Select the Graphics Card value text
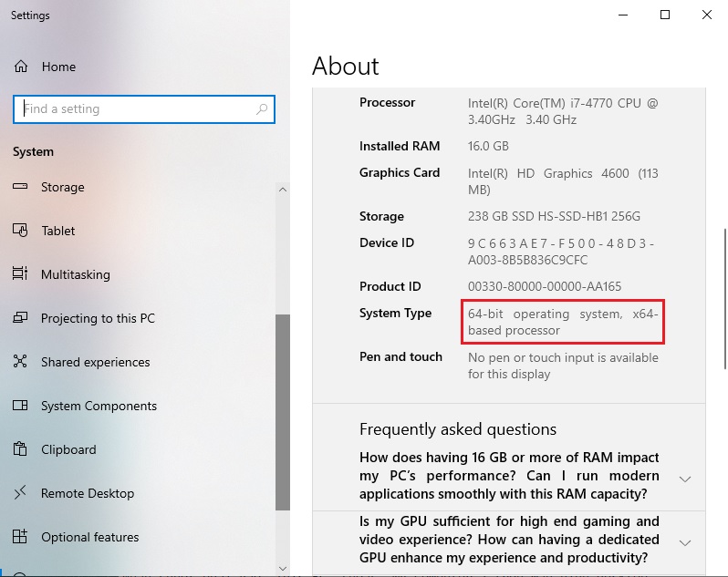Viewport: 728px width, 577px height. tap(563, 181)
